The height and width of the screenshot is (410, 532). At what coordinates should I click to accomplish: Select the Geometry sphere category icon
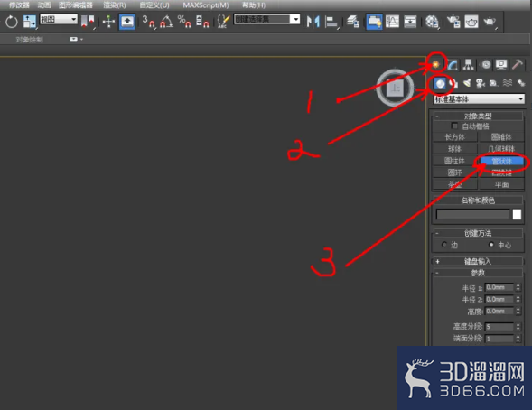coord(440,83)
